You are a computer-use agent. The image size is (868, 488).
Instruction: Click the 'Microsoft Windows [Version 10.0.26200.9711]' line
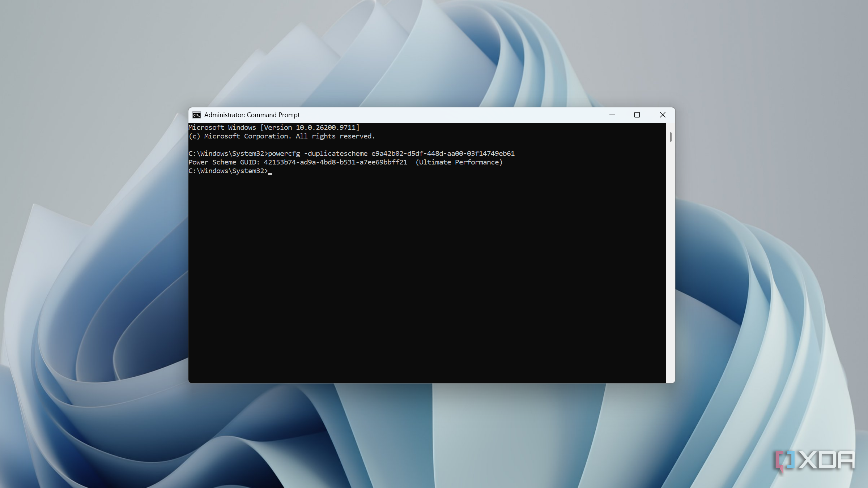point(274,128)
